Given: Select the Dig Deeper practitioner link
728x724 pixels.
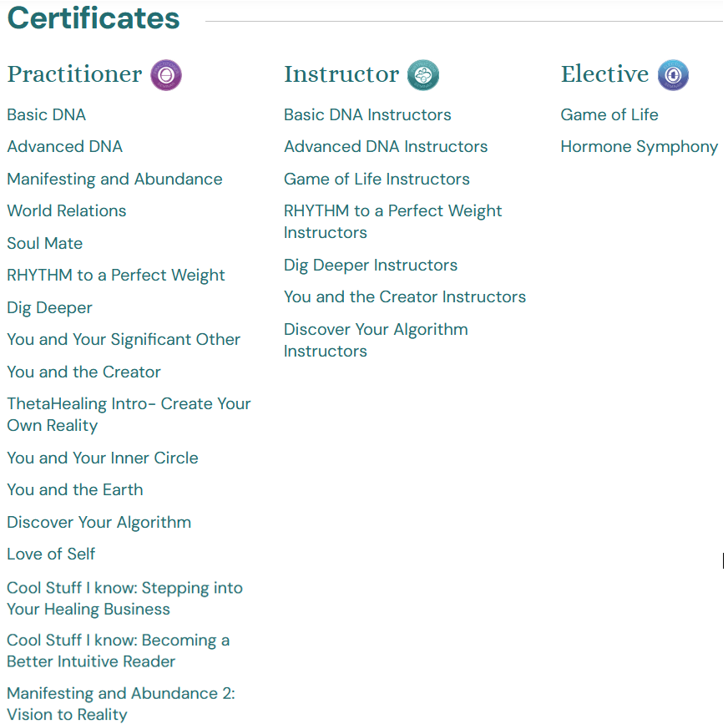Looking at the screenshot, I should pyautogui.click(x=50, y=308).
